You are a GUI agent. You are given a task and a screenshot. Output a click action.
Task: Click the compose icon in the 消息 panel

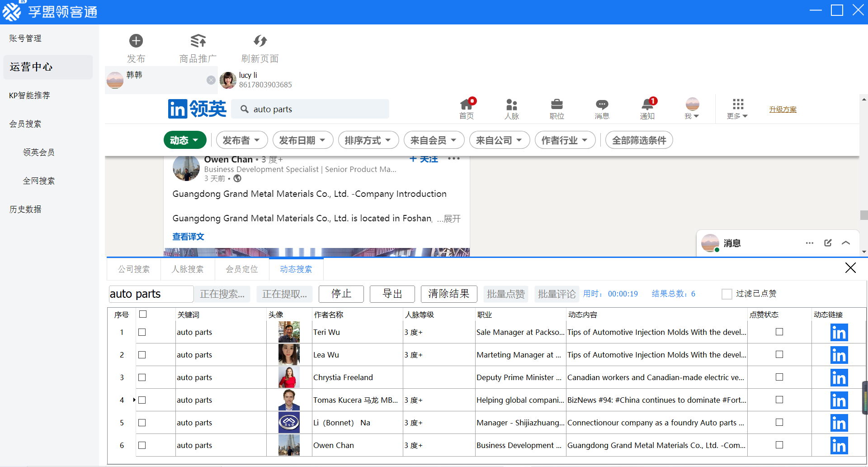coord(828,243)
